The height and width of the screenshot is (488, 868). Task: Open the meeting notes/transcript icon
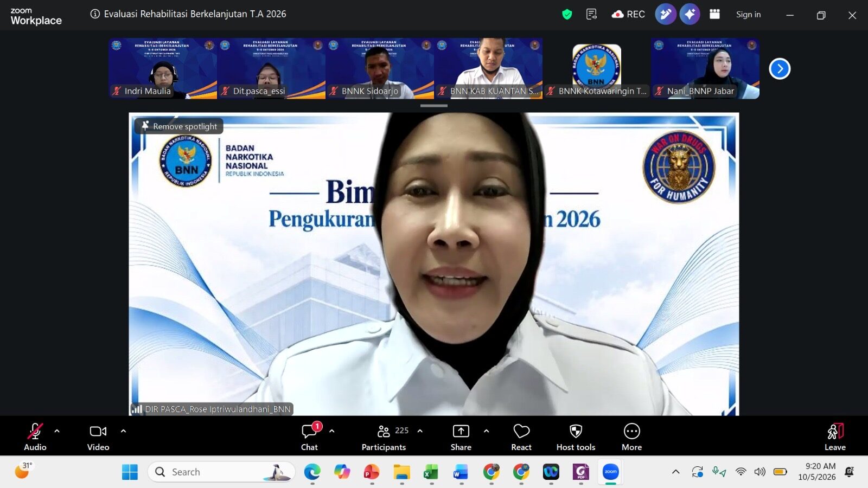pos(592,15)
